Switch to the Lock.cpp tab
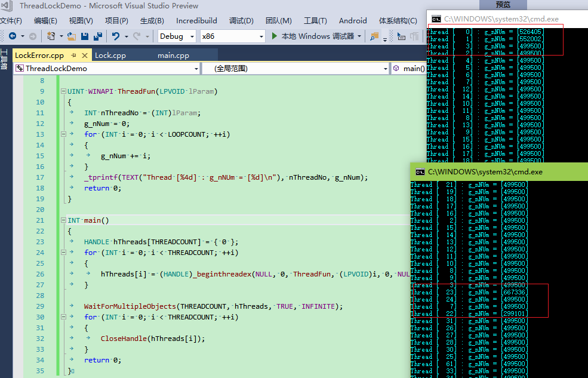This screenshot has height=378, width=588. pos(110,55)
